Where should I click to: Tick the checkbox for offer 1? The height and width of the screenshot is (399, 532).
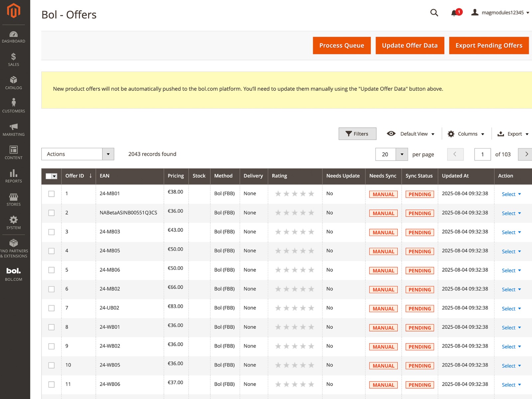coord(52,194)
